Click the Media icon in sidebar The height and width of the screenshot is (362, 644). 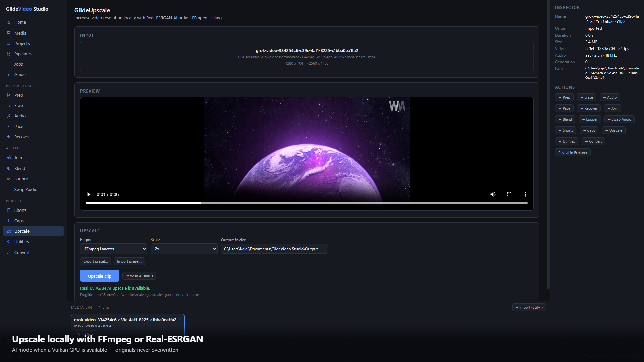(x=9, y=33)
